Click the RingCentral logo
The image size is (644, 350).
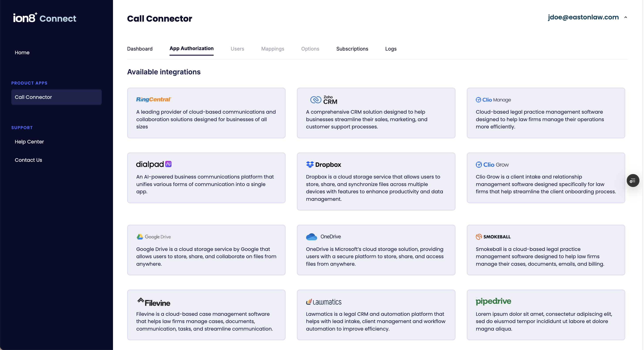coord(154,100)
